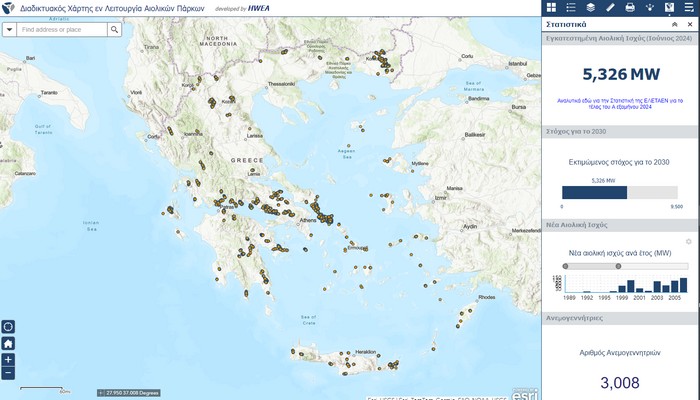The image size is (700, 400).
Task: Zoom in on the map
Action: (9, 359)
